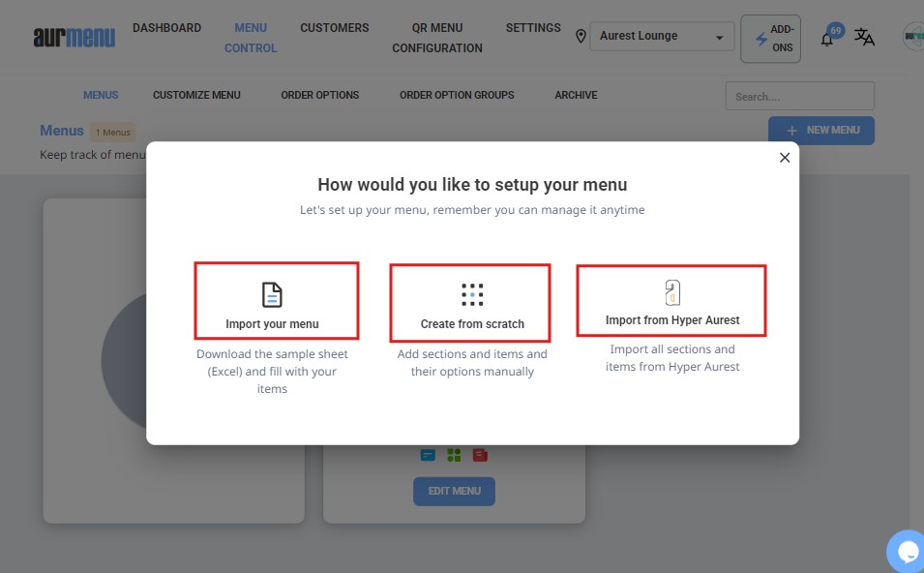The width and height of the screenshot is (924, 573).
Task: Open the notifications bell
Action: pyautogui.click(x=827, y=39)
